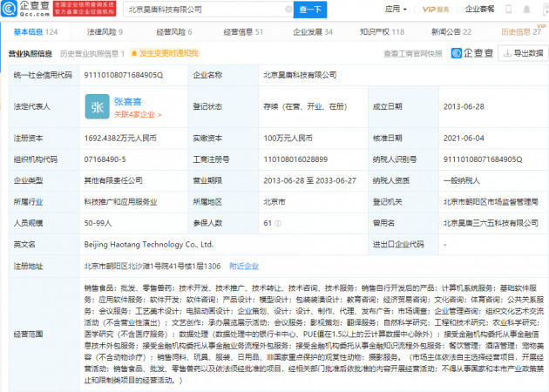Open the 应用 dropdown menu
549x392 pixels.
396,9
